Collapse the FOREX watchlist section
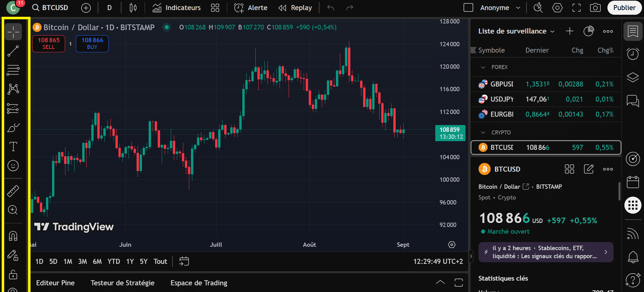Image resolution: width=644 pixels, height=292 pixels. [483, 67]
